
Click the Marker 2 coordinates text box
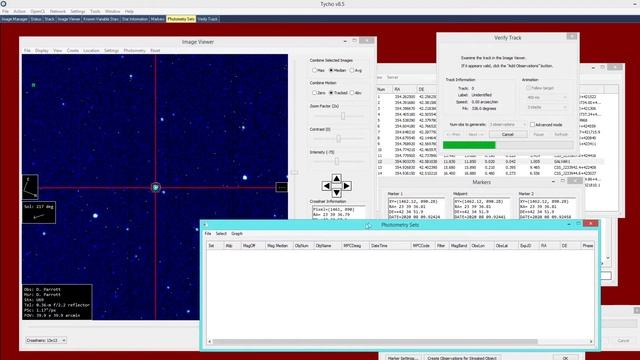tap(547, 208)
